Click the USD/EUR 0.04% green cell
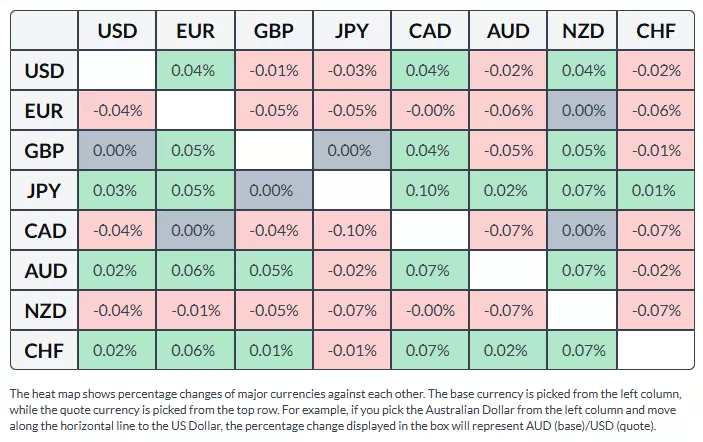Image resolution: width=703 pixels, height=442 pixels. click(194, 71)
